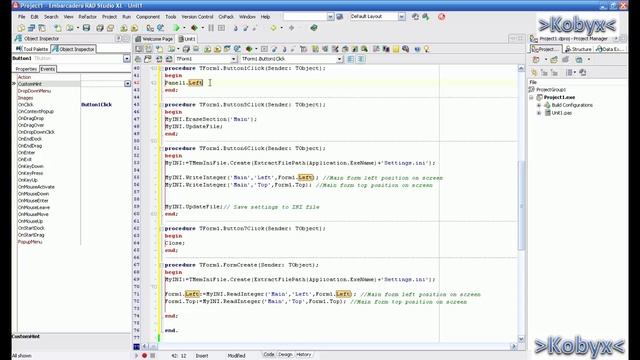Click the Run Without Debugging diamond icon
640x360 pixels.
pyautogui.click(x=194, y=28)
